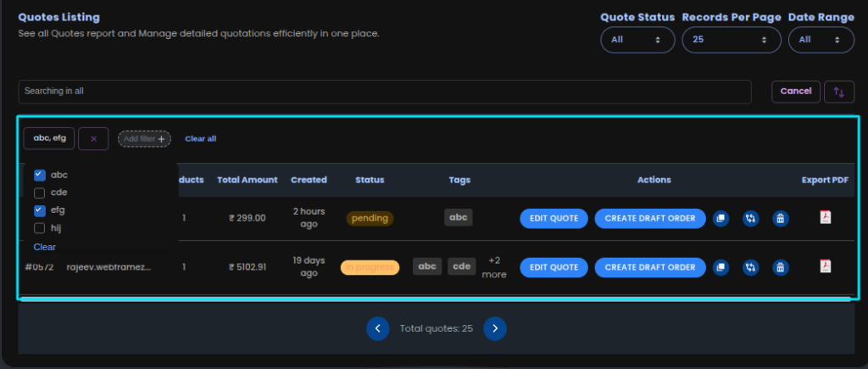The width and height of the screenshot is (868, 369).
Task: Uncheck the abc tag checkbox
Action: 39,175
